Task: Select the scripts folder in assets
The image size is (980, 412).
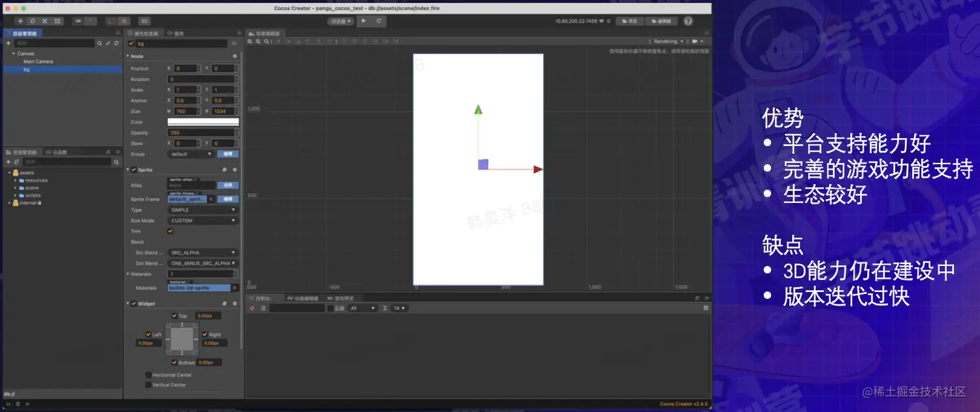Action: 32,195
